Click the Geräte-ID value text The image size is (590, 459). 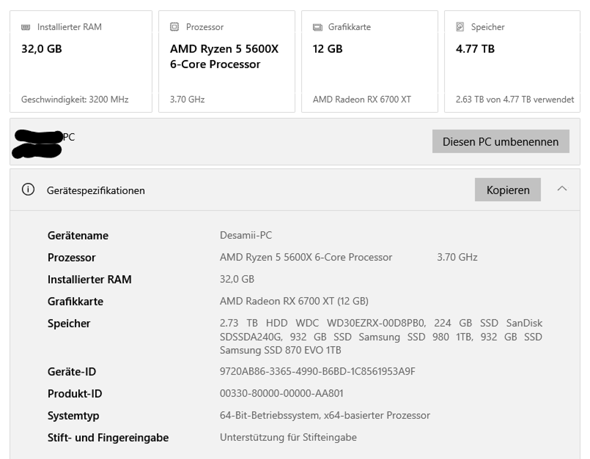point(317,371)
